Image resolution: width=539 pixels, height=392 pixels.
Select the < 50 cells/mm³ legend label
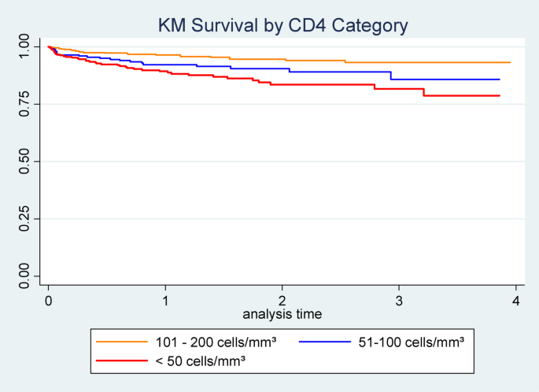pyautogui.click(x=194, y=361)
